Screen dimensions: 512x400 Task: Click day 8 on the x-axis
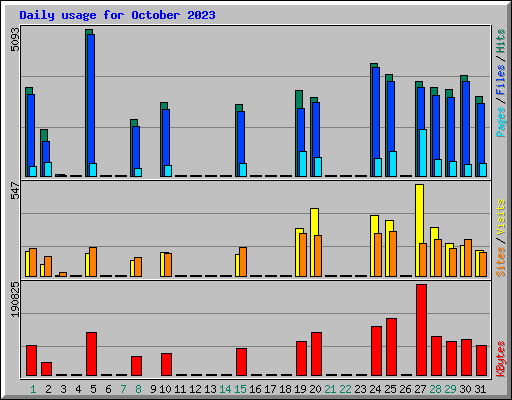coord(138,389)
